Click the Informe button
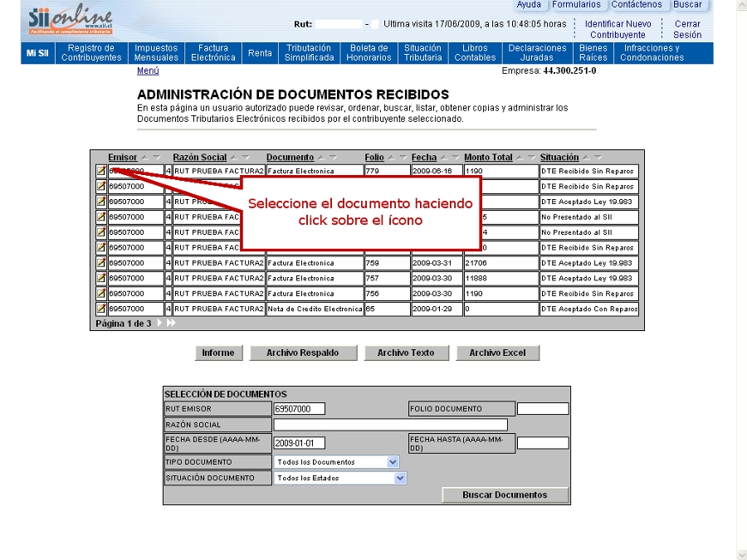 tap(218, 353)
